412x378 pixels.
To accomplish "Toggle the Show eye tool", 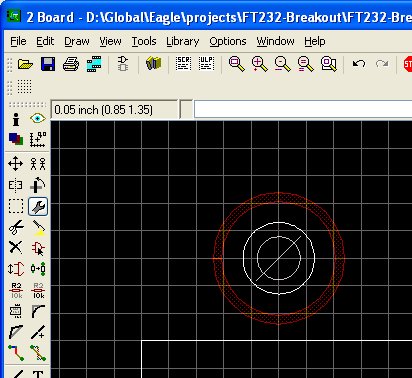I will [37, 119].
